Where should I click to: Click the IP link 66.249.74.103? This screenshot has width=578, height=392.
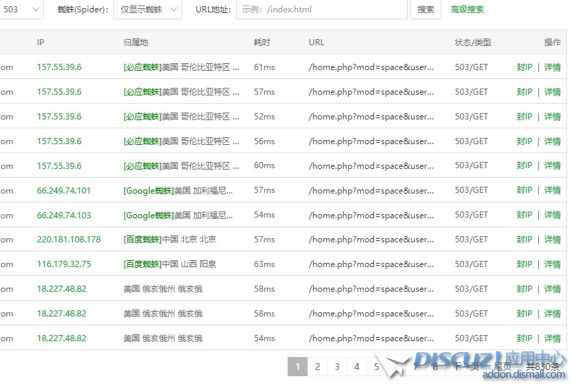point(64,216)
